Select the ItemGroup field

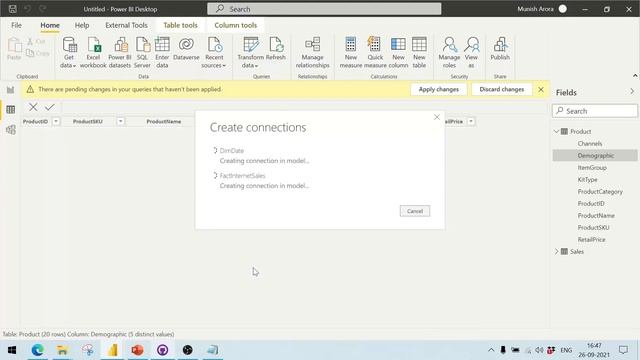(592, 168)
